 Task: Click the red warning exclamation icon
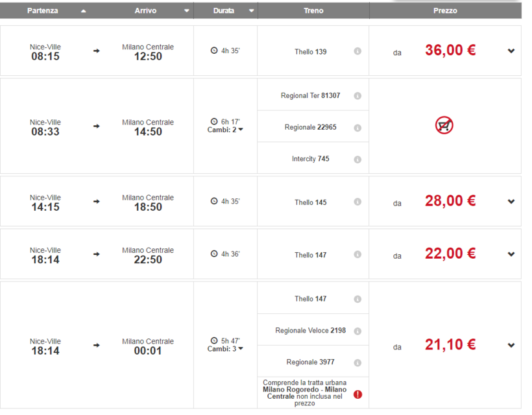(x=357, y=394)
